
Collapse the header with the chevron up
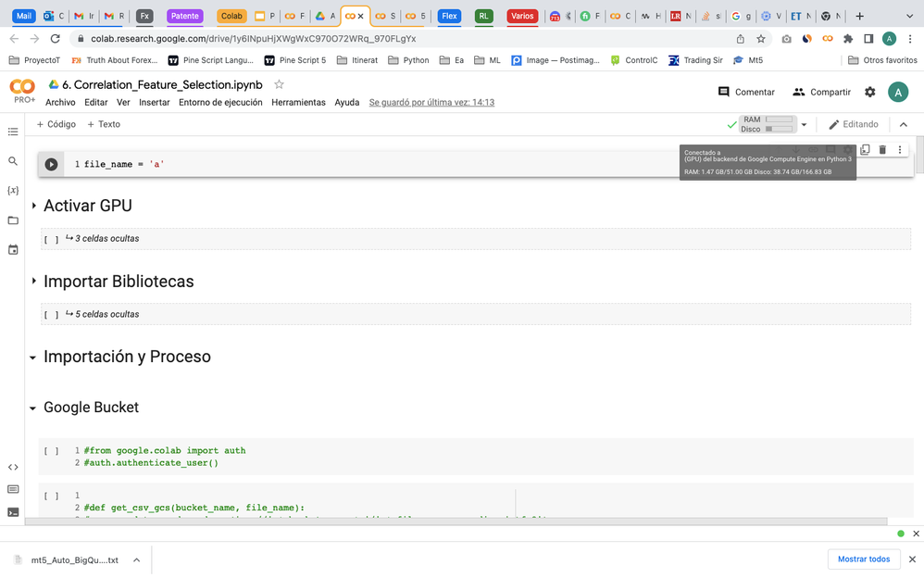[x=904, y=124]
